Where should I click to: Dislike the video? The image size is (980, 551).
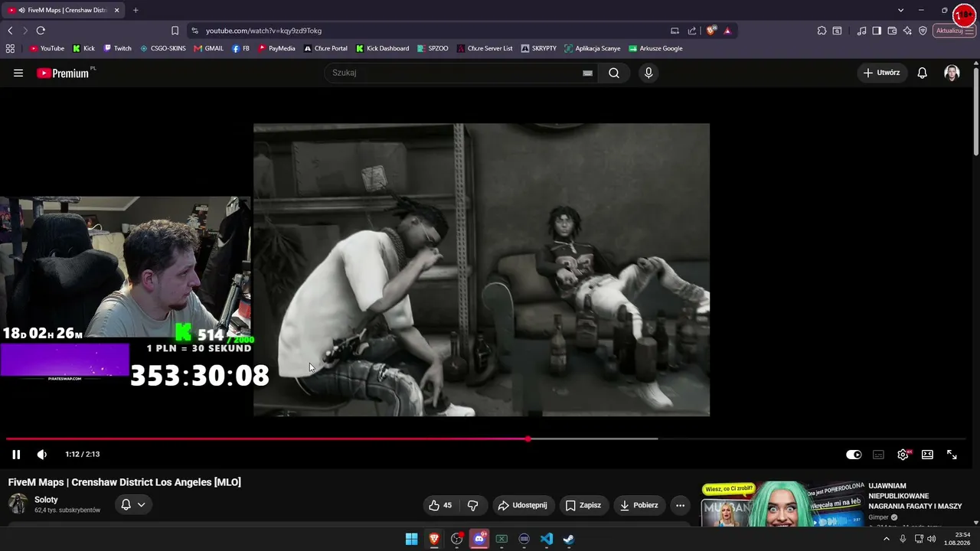[x=473, y=505]
